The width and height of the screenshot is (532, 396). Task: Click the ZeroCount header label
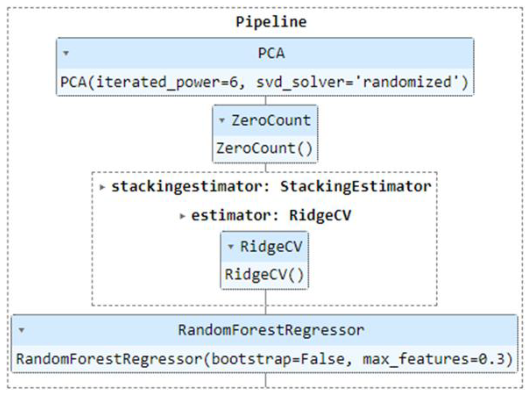271,120
